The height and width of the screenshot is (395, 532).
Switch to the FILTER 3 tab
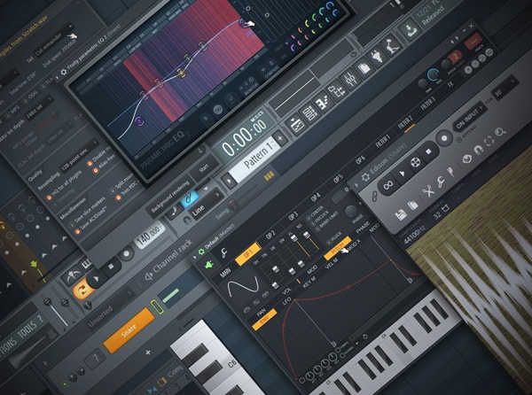[428, 103]
